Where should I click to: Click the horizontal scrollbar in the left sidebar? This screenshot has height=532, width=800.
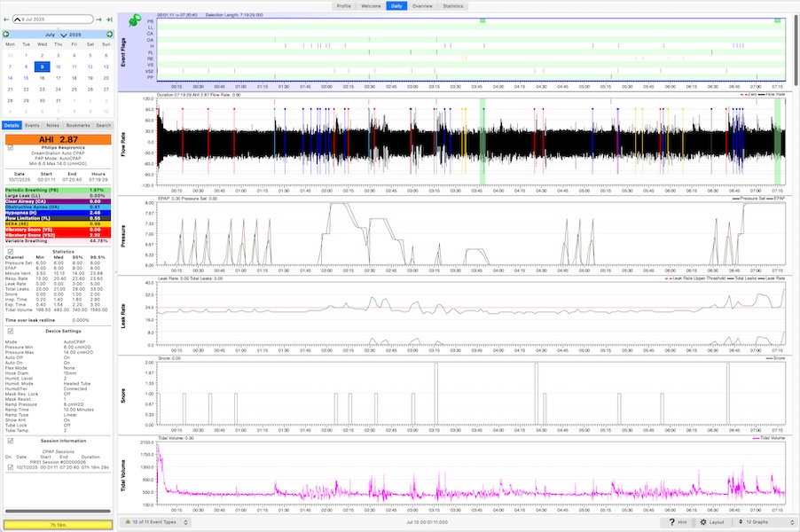58,511
